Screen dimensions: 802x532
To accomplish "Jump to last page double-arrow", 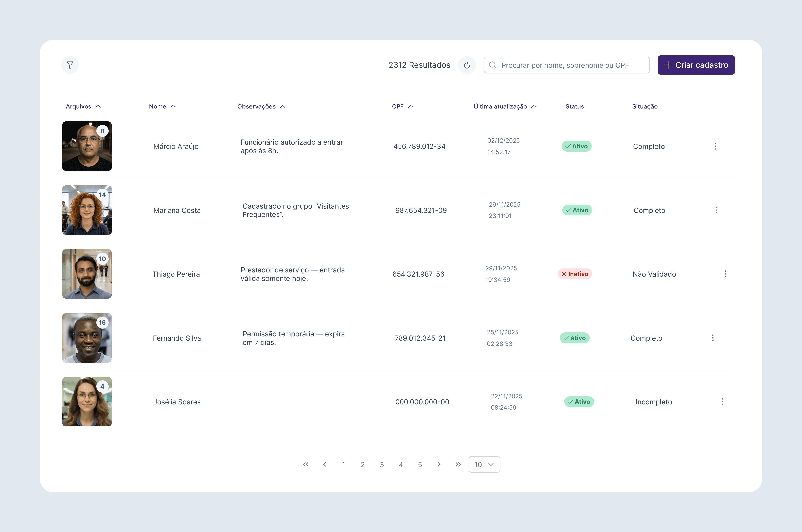I will (458, 464).
